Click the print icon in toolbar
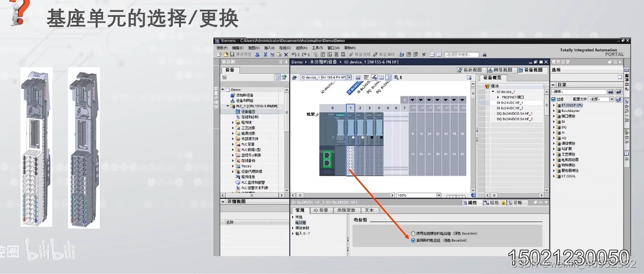The image size is (644, 274). (258, 54)
